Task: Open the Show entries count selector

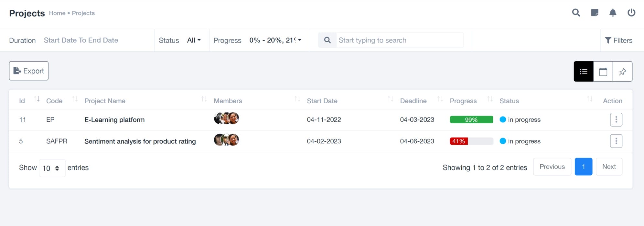Action: coord(52,168)
